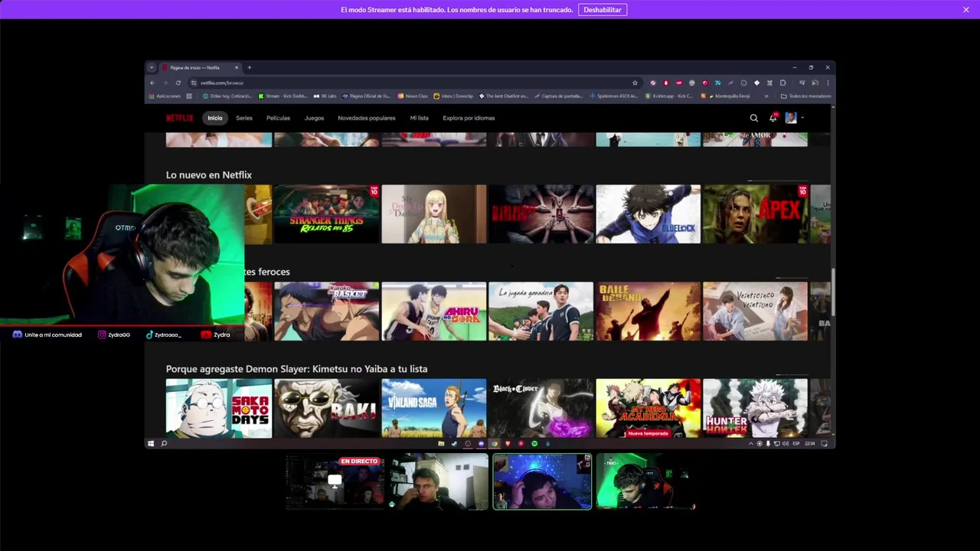980x551 pixels.
Task: Open Explora por idiomas
Action: click(x=469, y=118)
